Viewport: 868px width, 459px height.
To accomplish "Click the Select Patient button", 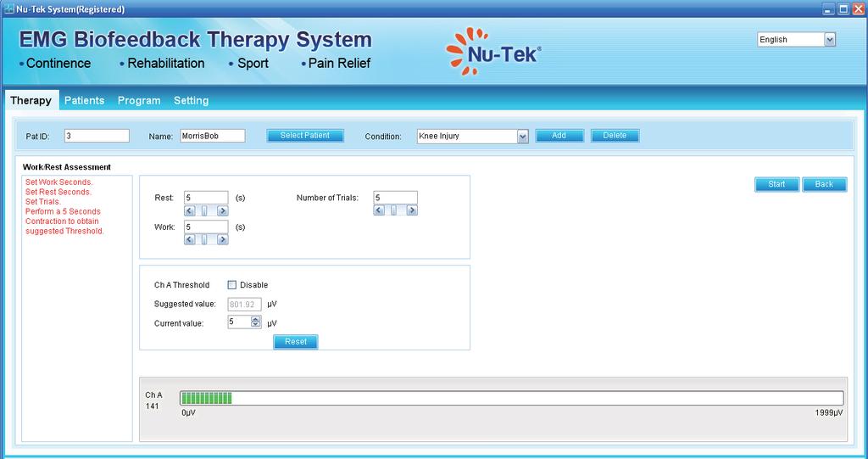I will tap(305, 136).
